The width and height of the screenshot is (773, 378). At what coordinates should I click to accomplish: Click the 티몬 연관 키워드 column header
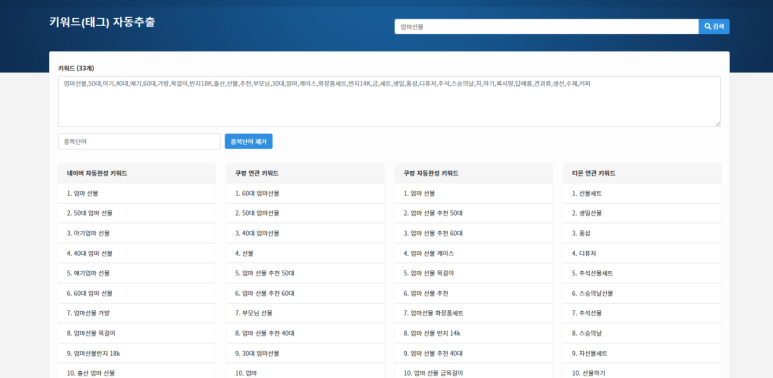coord(642,173)
